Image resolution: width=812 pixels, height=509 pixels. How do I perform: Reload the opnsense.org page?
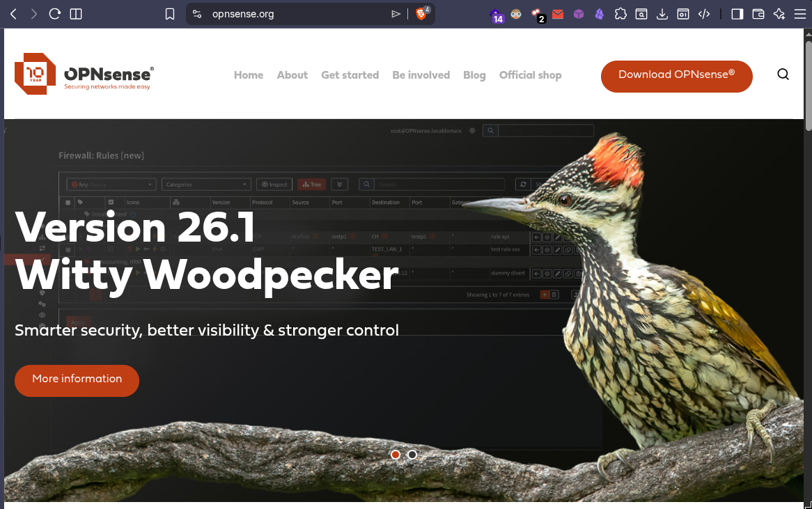coord(55,14)
